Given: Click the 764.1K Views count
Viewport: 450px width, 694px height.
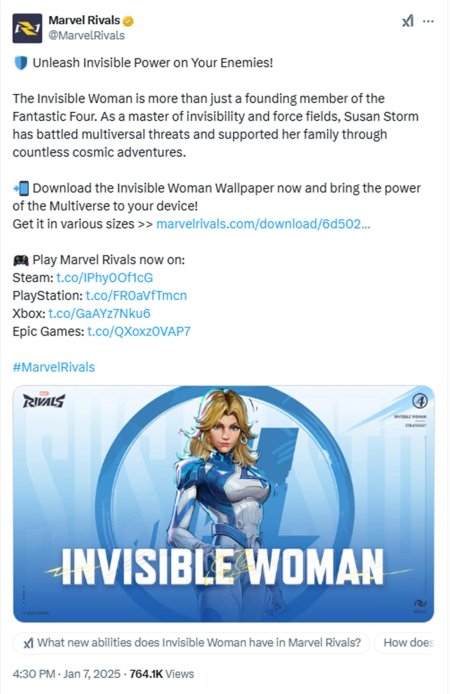Looking at the screenshot, I should pos(162,674).
